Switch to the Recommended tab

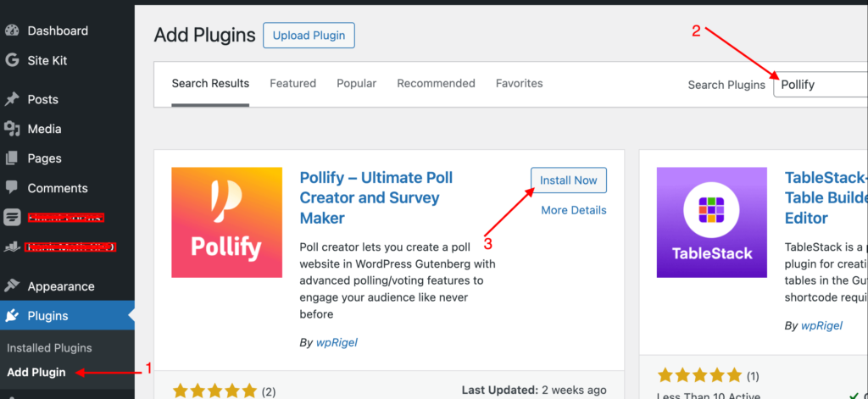[437, 84]
